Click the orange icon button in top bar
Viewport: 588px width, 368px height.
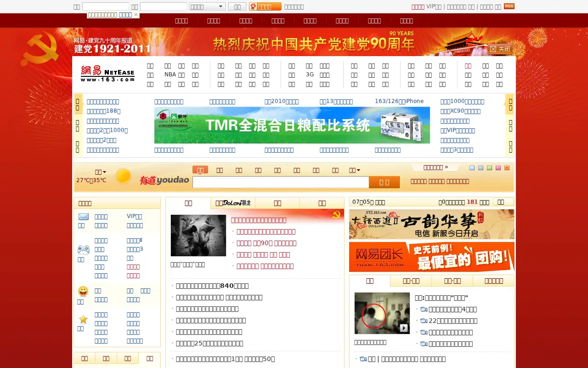tap(265, 6)
